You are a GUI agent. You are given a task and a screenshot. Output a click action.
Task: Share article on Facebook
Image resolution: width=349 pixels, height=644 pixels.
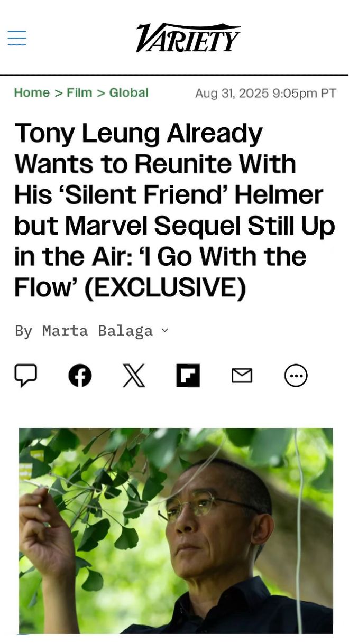click(x=80, y=376)
